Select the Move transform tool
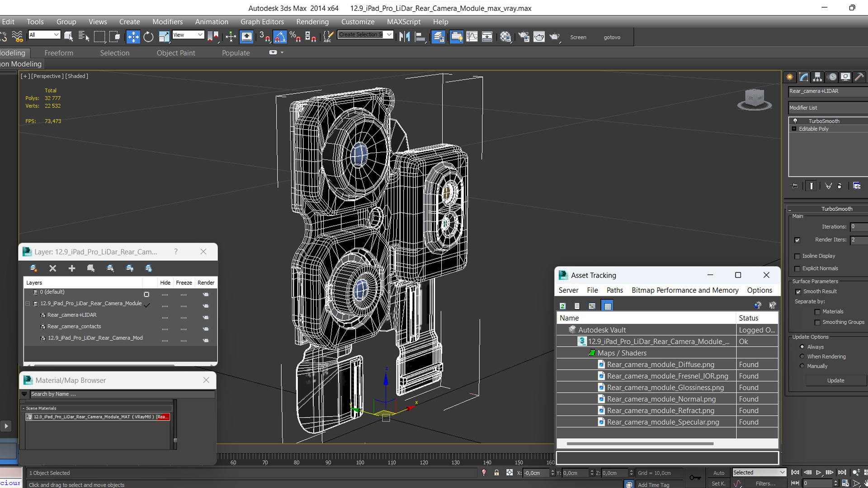 pos(133,37)
